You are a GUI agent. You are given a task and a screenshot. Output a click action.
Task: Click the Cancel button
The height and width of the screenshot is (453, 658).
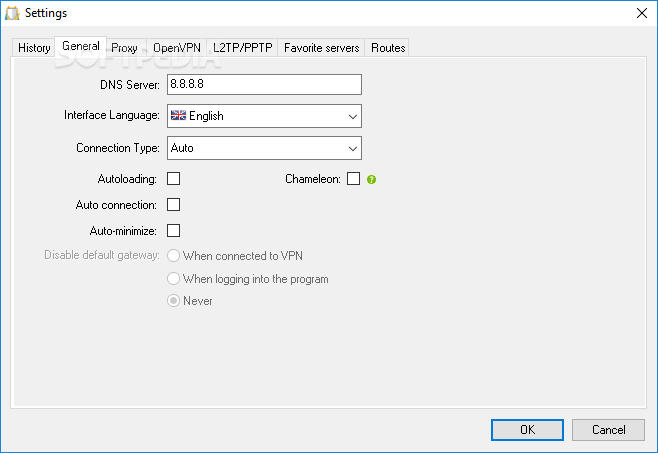[608, 430]
